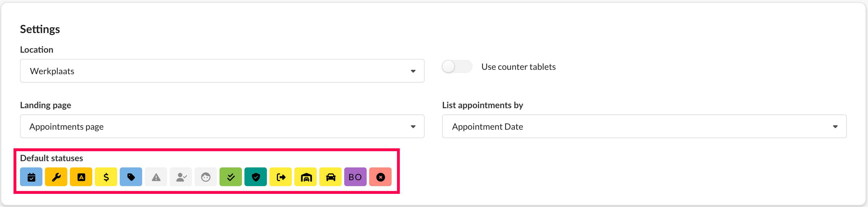Image resolution: width=868 pixels, height=207 pixels.
Task: Click the yellow exit-arrow status icon
Action: tap(281, 177)
